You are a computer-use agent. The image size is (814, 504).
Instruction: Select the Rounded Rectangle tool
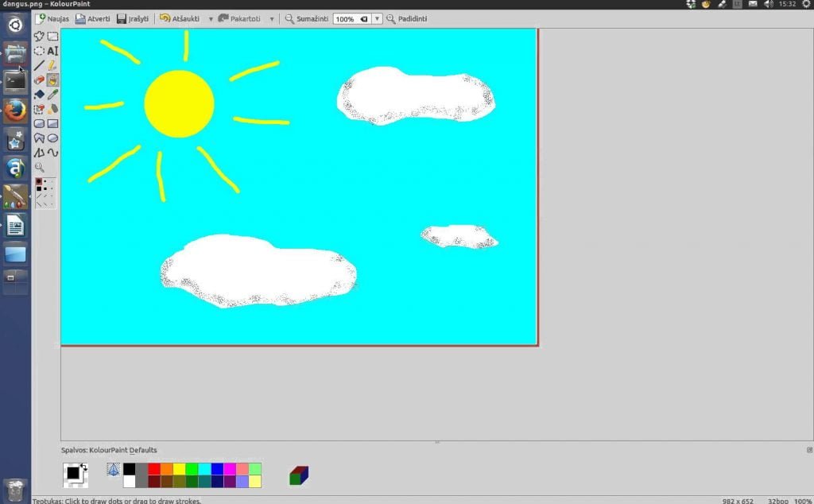click(39, 123)
